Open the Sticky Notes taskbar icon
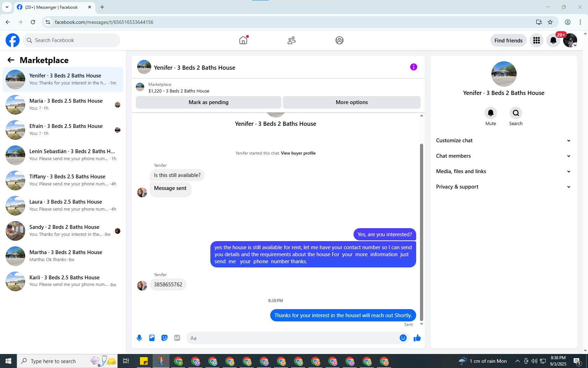 pyautogui.click(x=144, y=361)
